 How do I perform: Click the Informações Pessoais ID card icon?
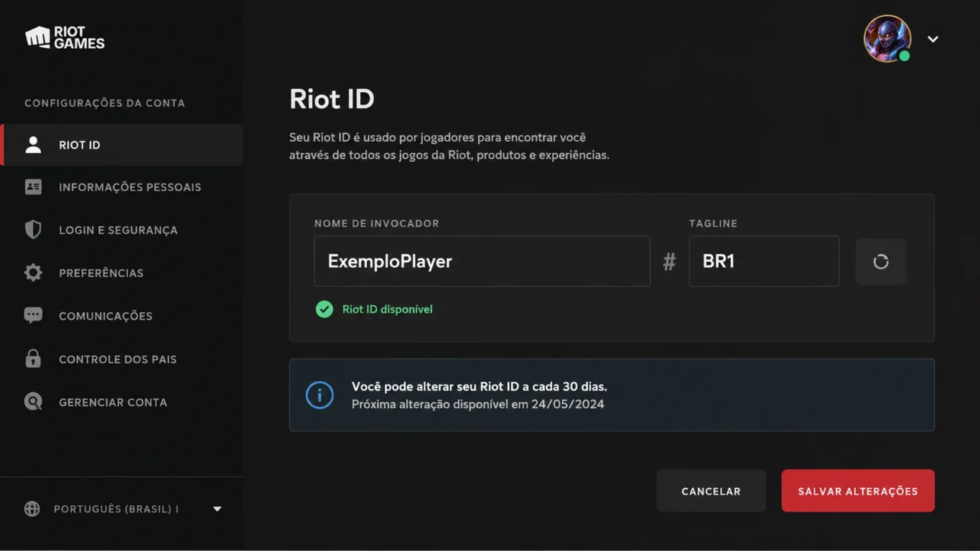33,187
